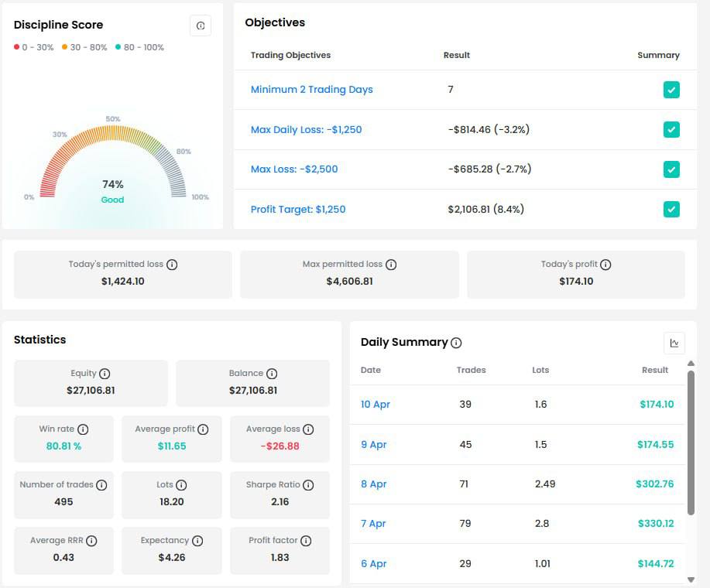The image size is (710, 588).
Task: Click the Profit Target summary checkmark
Action: tap(671, 209)
